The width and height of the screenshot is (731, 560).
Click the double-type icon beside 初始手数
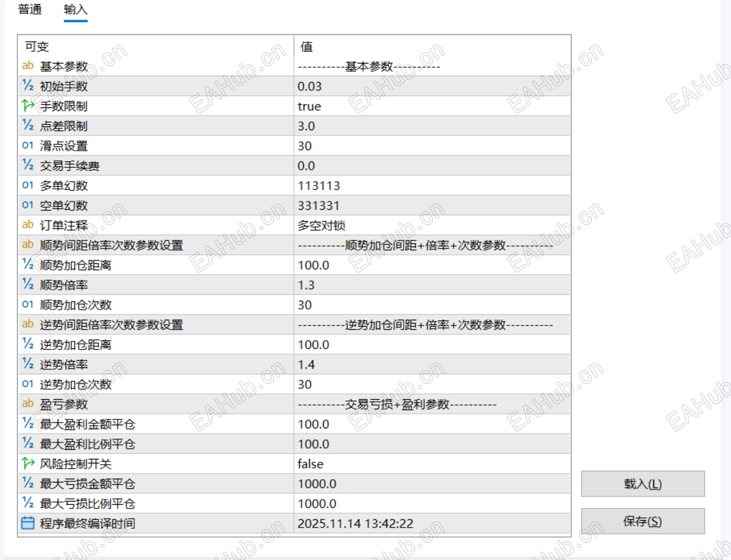(x=28, y=85)
